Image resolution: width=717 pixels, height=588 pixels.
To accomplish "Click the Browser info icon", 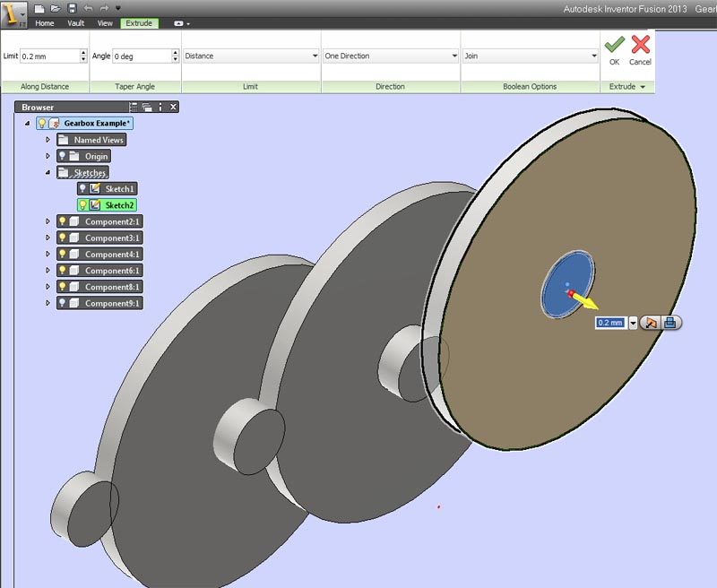I will 160,107.
